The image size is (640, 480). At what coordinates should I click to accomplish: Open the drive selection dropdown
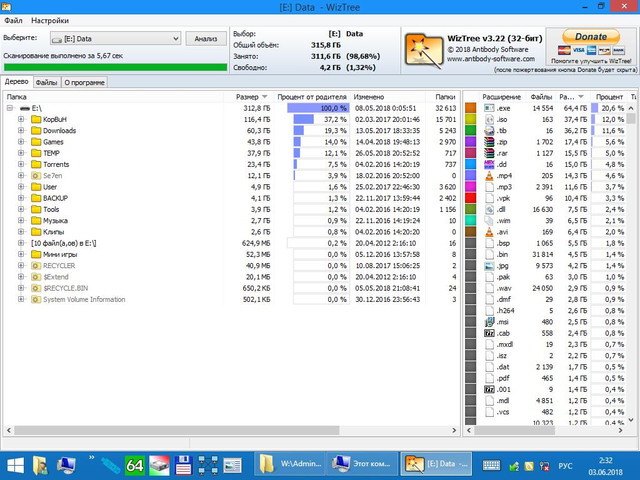pyautogui.click(x=116, y=38)
